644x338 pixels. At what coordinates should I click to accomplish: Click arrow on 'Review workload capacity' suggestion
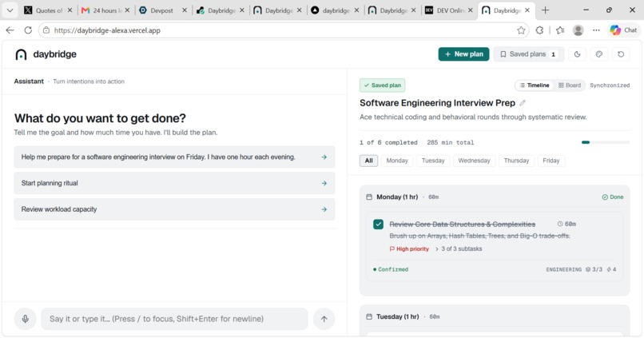pyautogui.click(x=324, y=209)
